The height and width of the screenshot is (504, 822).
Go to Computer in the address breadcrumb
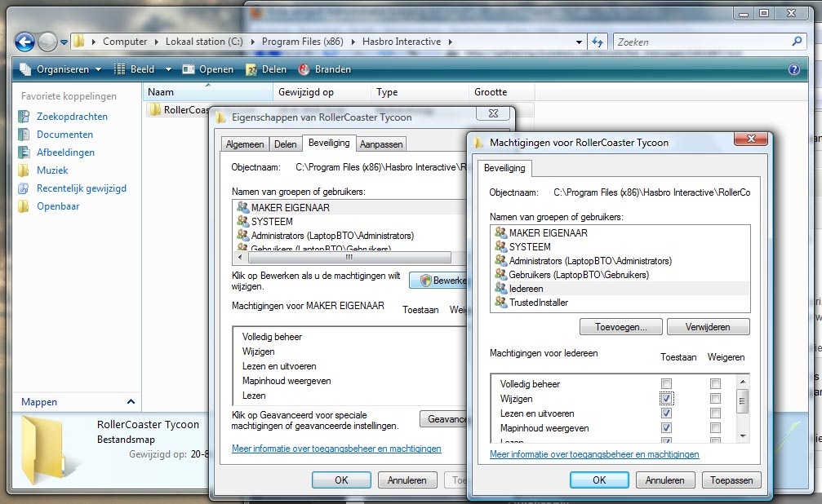tap(125, 42)
